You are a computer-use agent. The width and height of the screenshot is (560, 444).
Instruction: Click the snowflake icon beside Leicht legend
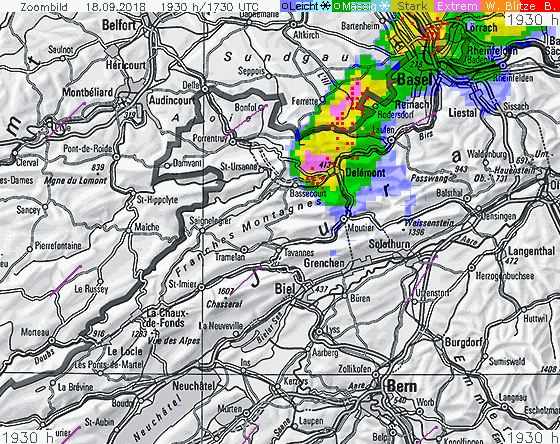tap(325, 6)
